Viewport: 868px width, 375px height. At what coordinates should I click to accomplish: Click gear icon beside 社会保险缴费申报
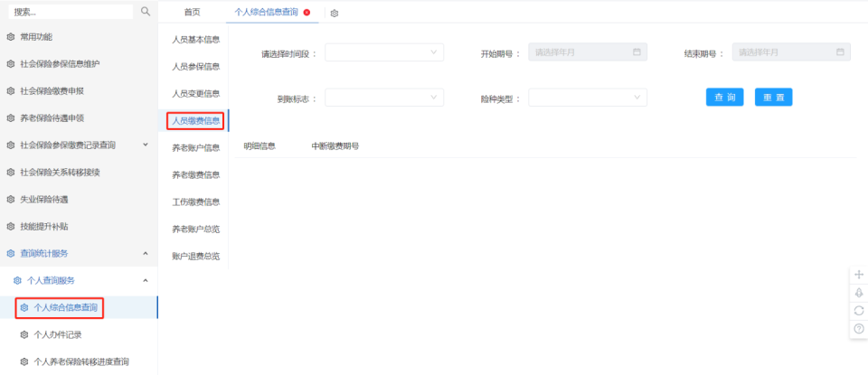click(x=11, y=91)
